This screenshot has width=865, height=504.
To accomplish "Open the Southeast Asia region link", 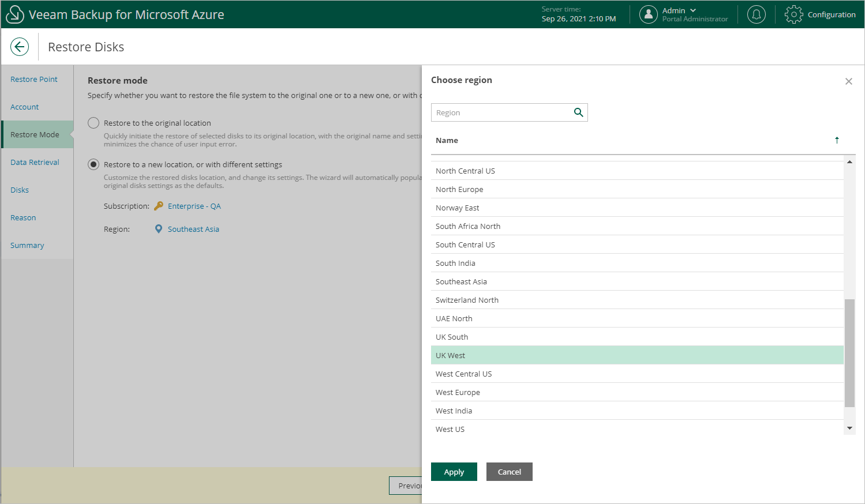I will click(x=193, y=229).
